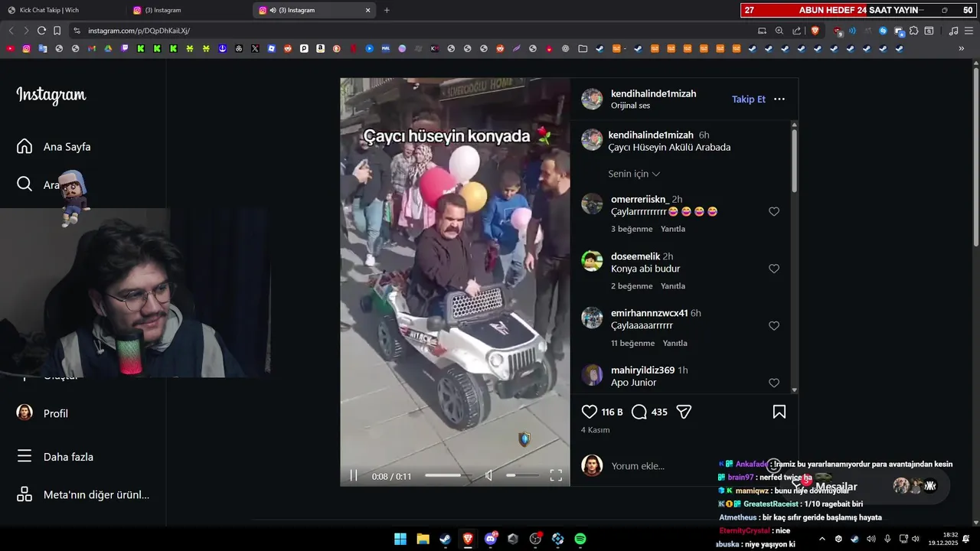Open the Instagram search magnifier icon

[24, 184]
